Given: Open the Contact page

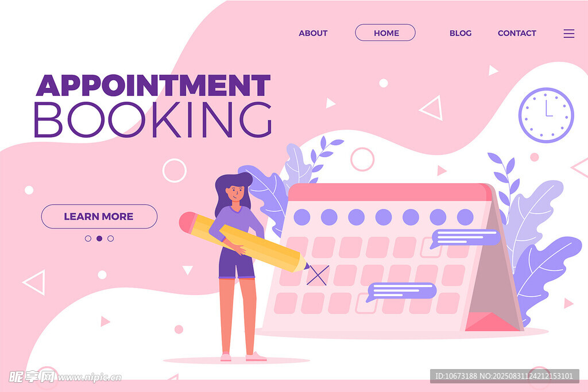Looking at the screenshot, I should [517, 33].
